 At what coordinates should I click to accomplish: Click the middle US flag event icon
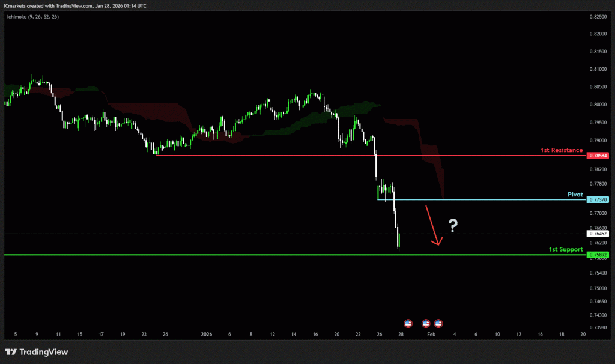coord(426,323)
